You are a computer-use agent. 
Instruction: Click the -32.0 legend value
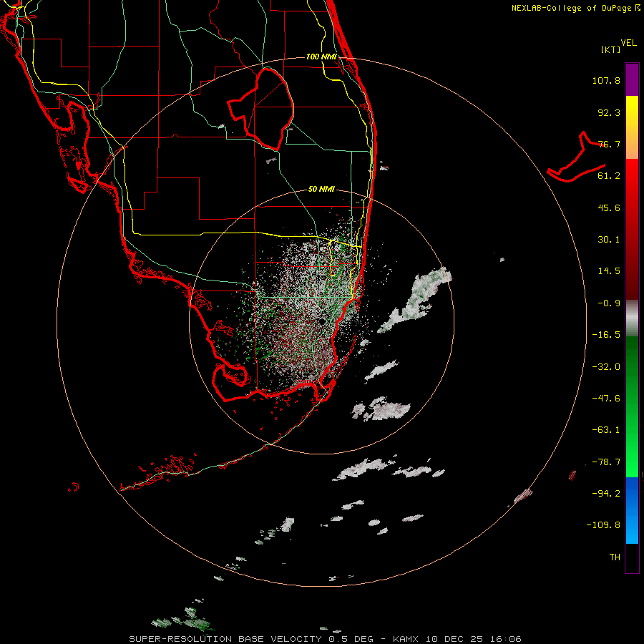606,367
